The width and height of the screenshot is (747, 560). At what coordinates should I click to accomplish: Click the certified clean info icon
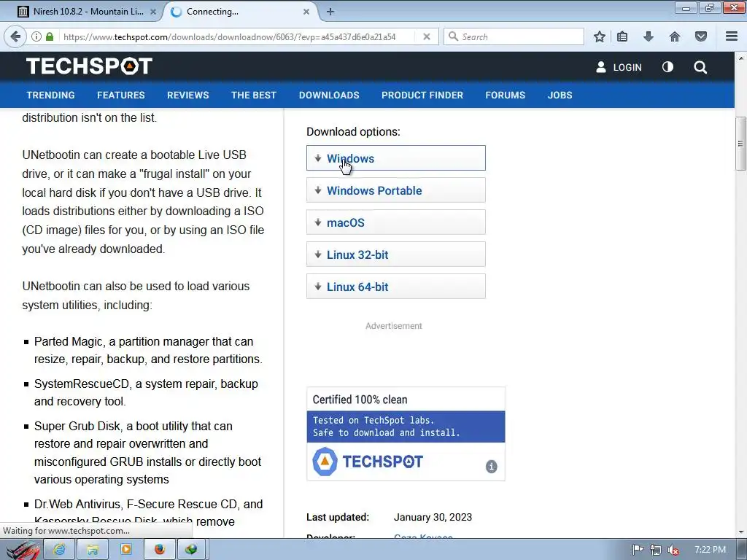click(491, 466)
